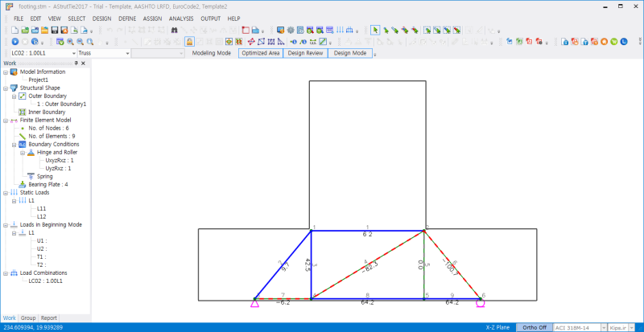Open the LC02 : 1.00L1 load combination dropdown
Screen dimensions: 644x332
tap(74, 53)
